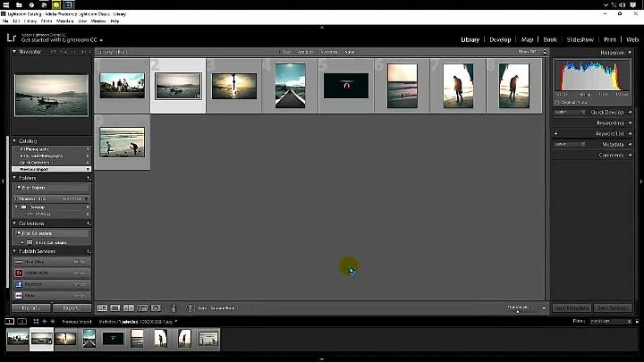Adjust the Thumbnails size slider
Viewport: 644px width, 362px height.
click(518, 311)
